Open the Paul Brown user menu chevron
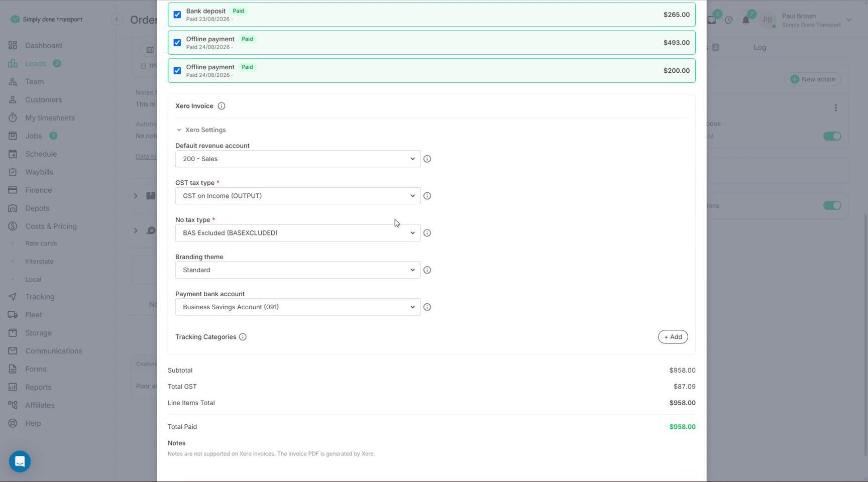Image resolution: width=868 pixels, height=482 pixels. (x=849, y=20)
